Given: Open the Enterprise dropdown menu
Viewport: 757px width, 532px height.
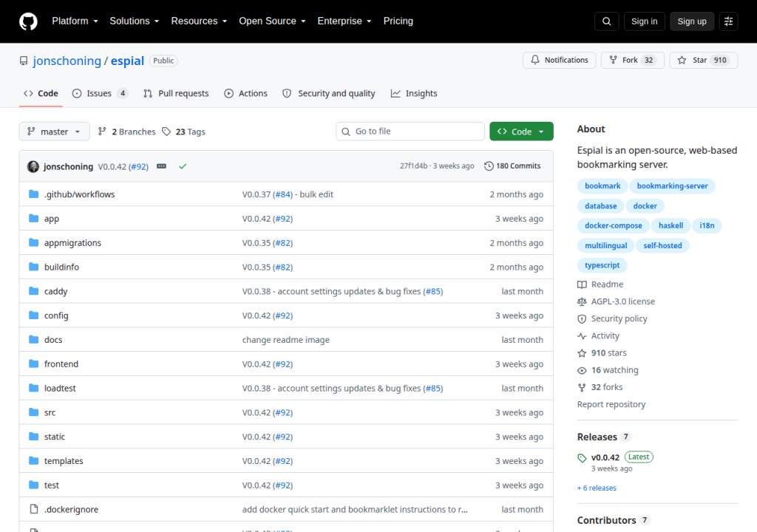Looking at the screenshot, I should click(x=344, y=21).
